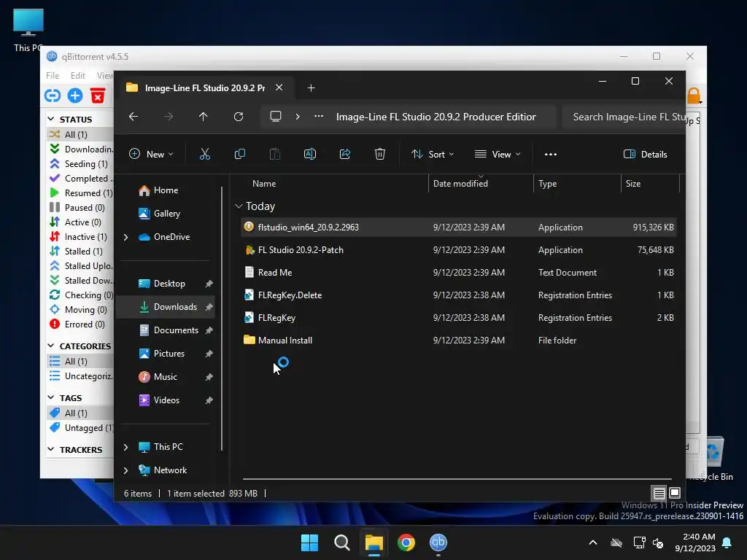Click the address bar folder path text
Screen dimensions: 747x560
pos(436,117)
